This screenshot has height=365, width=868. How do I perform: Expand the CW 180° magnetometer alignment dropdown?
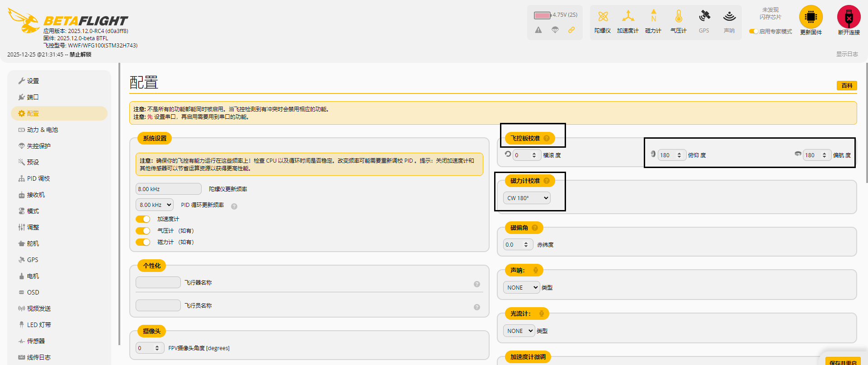pyautogui.click(x=527, y=198)
